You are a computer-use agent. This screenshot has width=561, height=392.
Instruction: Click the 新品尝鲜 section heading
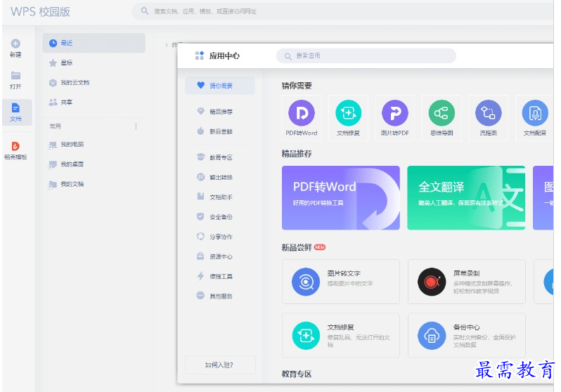[x=297, y=247]
